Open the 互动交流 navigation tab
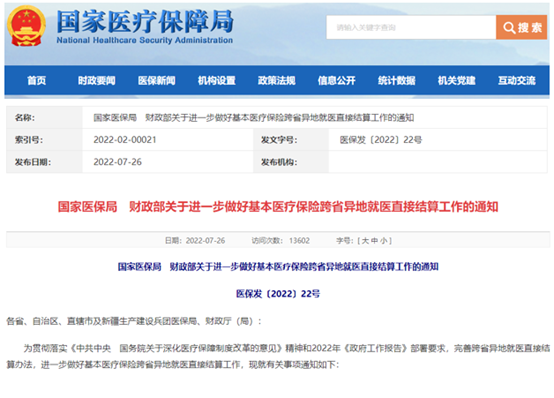This screenshot has width=554, height=398. tap(517, 81)
